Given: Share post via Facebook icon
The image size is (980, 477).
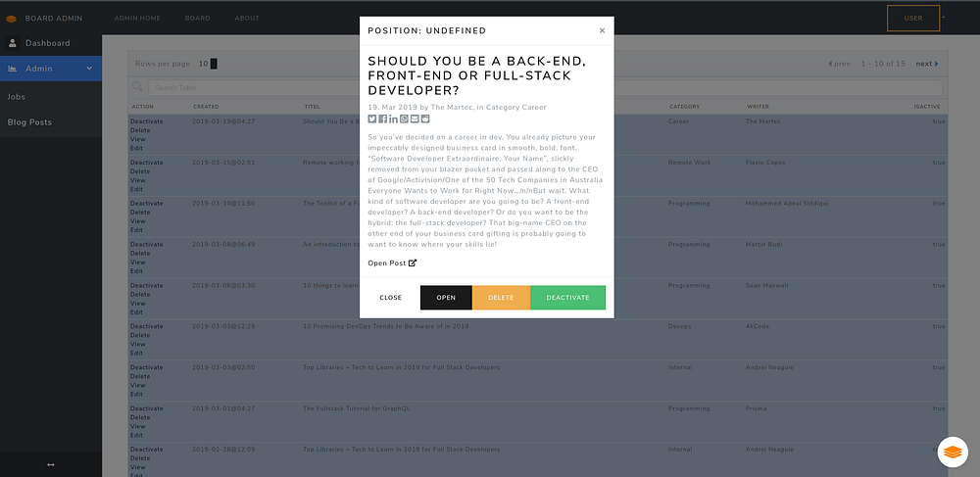Looking at the screenshot, I should pos(382,119).
